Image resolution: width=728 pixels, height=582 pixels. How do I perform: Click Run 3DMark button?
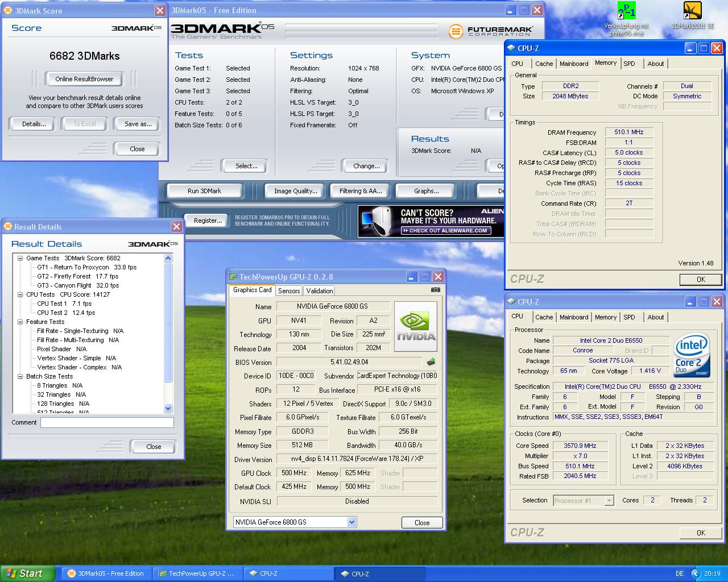(x=204, y=191)
